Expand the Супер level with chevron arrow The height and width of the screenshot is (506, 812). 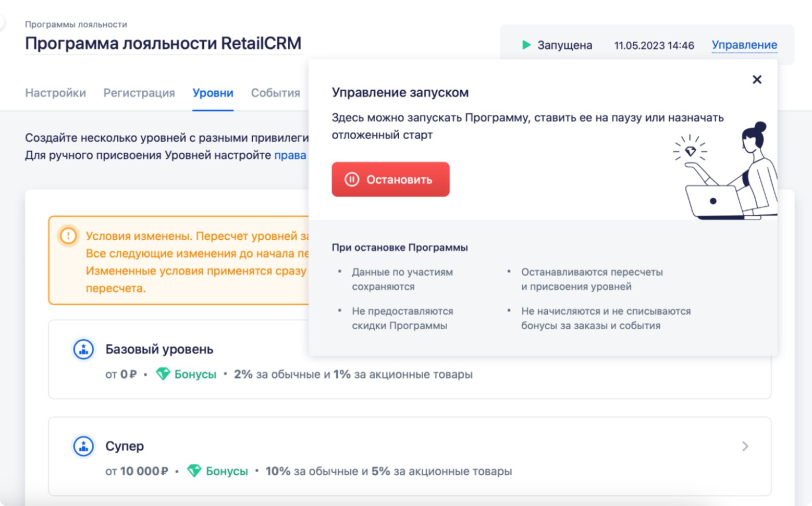745,446
